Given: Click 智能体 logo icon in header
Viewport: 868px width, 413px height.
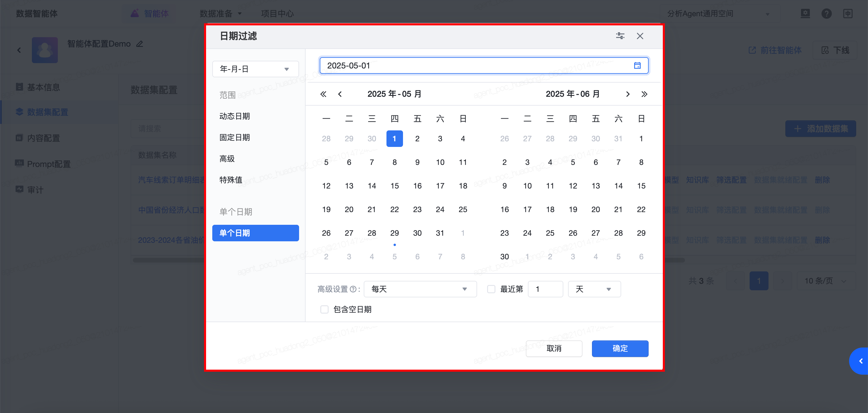Looking at the screenshot, I should click(x=135, y=14).
